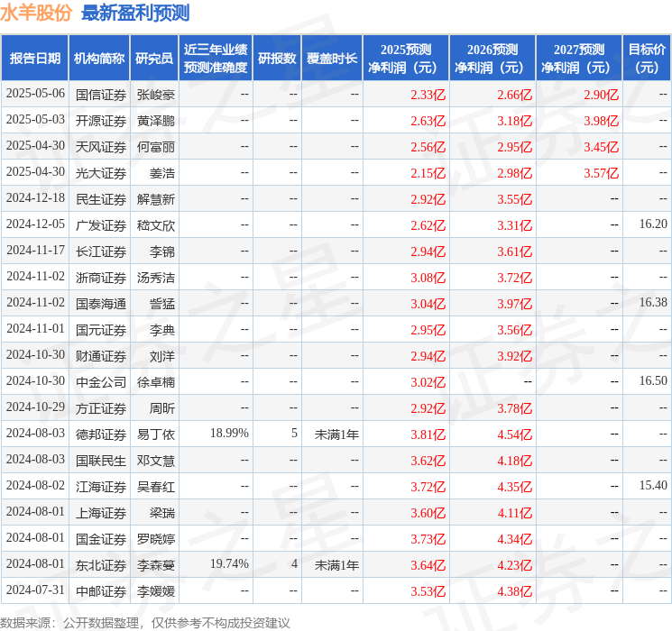Click the 3.78亿 profit value
Screen dimensions: 672x631
(514, 408)
